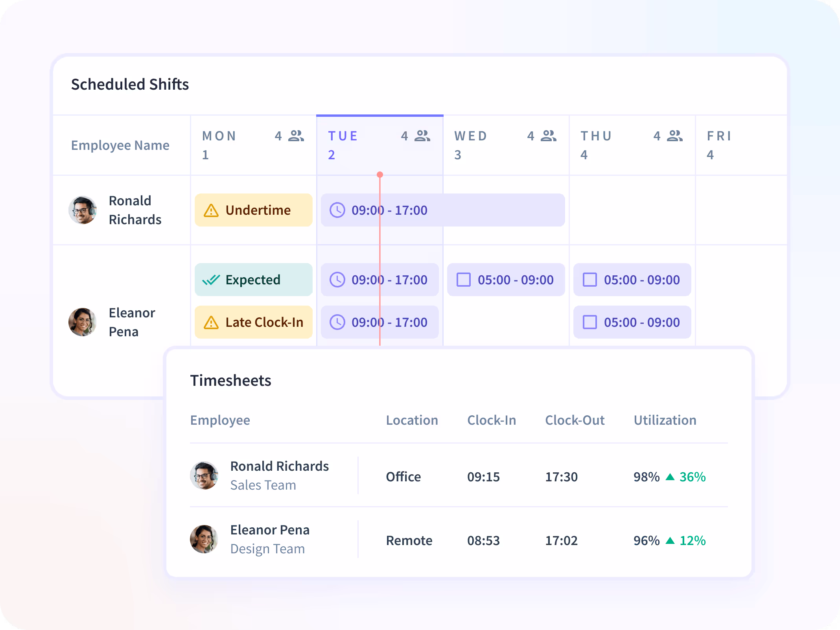Click the Employee column header in Timesheets
The height and width of the screenshot is (630, 840).
220,420
